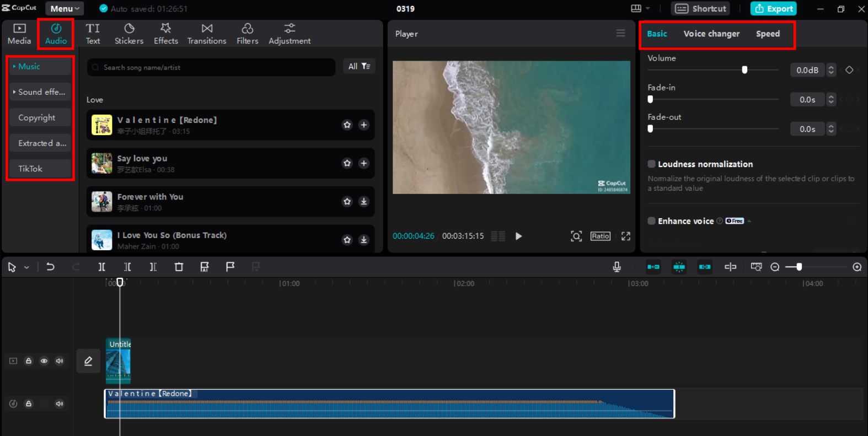Enter fullscreen preview mode
The image size is (868, 436).
[626, 236]
